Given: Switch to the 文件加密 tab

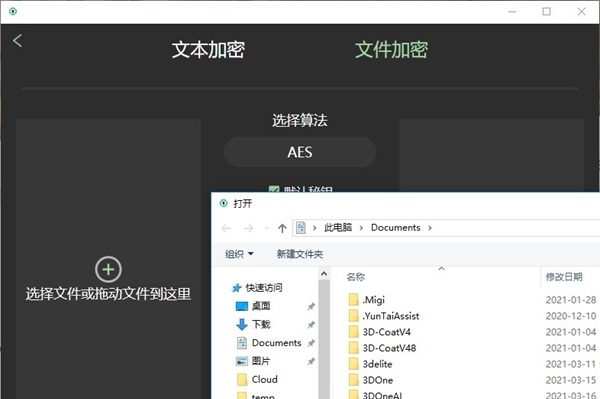Looking at the screenshot, I should pyautogui.click(x=391, y=50).
